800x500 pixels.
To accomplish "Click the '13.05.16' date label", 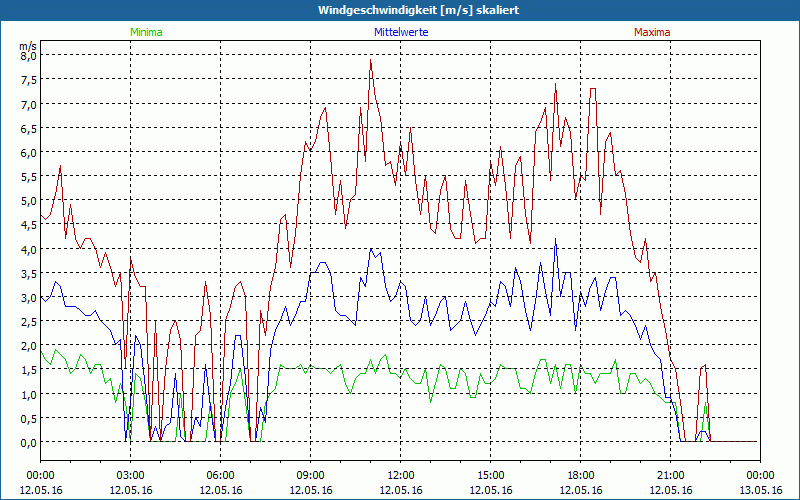I will (x=760, y=490).
